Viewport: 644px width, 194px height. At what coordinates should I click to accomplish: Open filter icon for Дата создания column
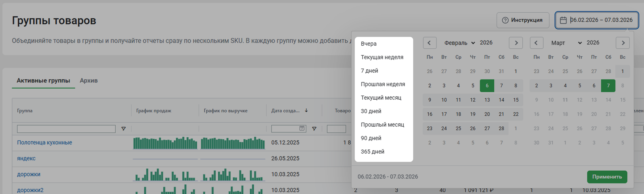pos(314,129)
